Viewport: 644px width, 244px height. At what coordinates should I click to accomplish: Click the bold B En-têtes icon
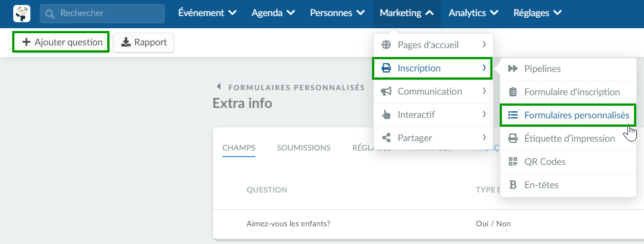pos(512,185)
